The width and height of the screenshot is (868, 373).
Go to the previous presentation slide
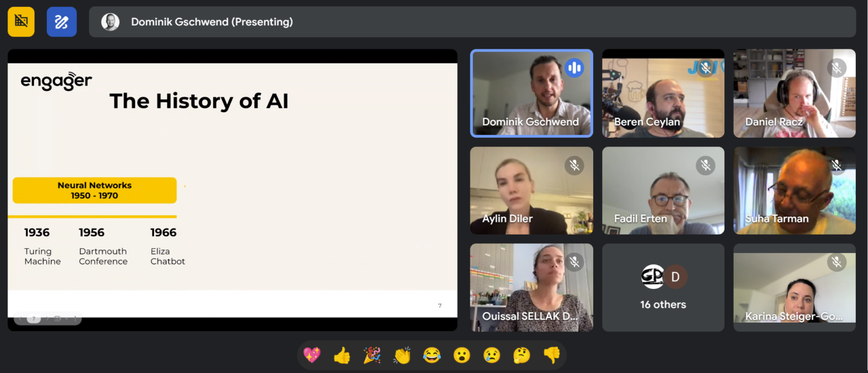pos(20,319)
